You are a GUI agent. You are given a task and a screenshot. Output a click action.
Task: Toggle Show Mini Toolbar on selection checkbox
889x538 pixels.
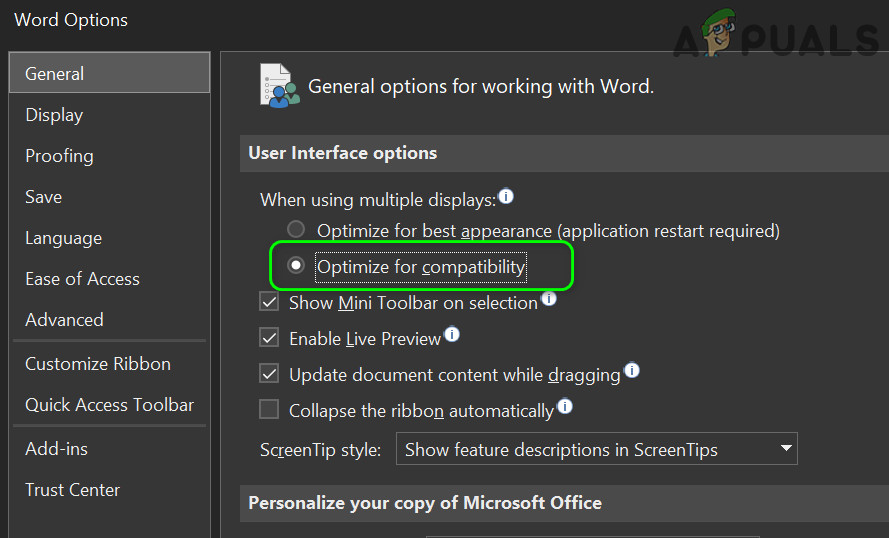(269, 302)
